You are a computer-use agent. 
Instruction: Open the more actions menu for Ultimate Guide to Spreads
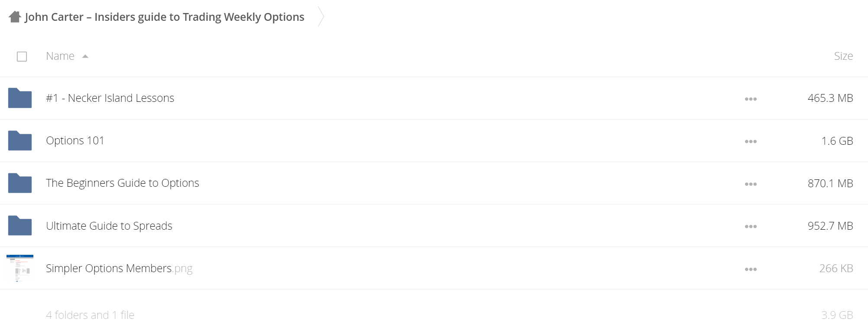[751, 227]
